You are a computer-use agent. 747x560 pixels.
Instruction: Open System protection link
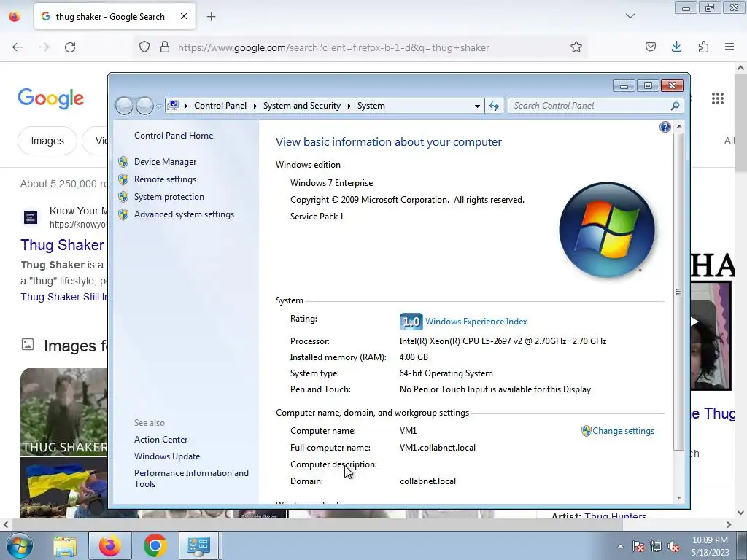(169, 197)
